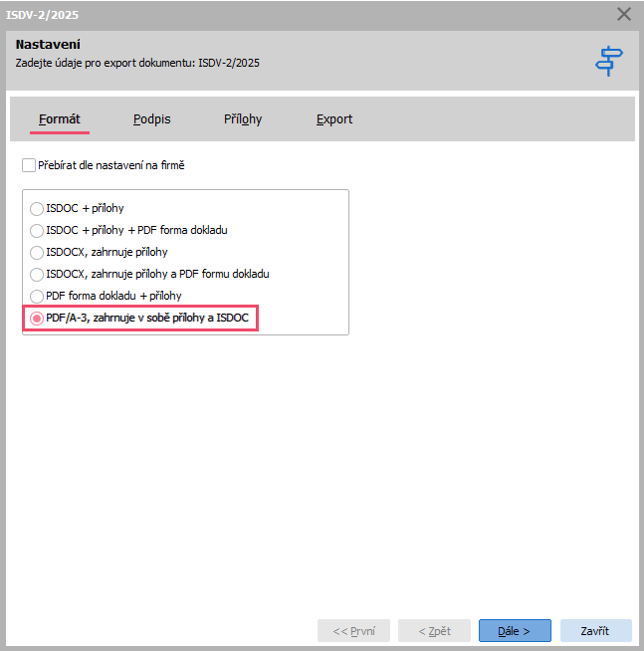Pick ISDOCX, zahrnuje přílohy radio button

(x=37, y=252)
